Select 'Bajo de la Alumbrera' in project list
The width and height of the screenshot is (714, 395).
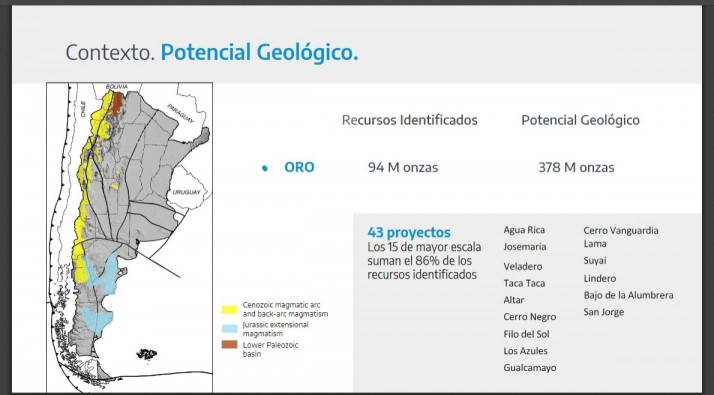pyautogui.click(x=628, y=295)
